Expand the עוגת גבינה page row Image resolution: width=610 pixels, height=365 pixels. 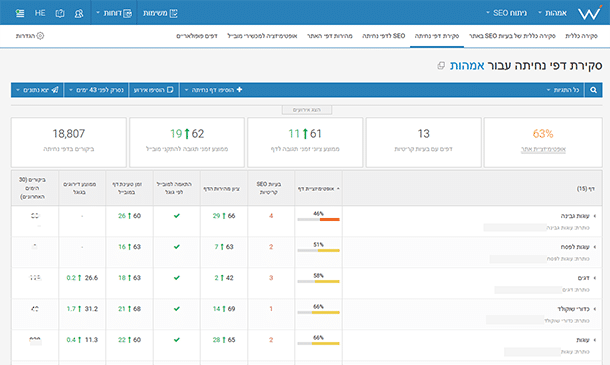[x=595, y=216]
